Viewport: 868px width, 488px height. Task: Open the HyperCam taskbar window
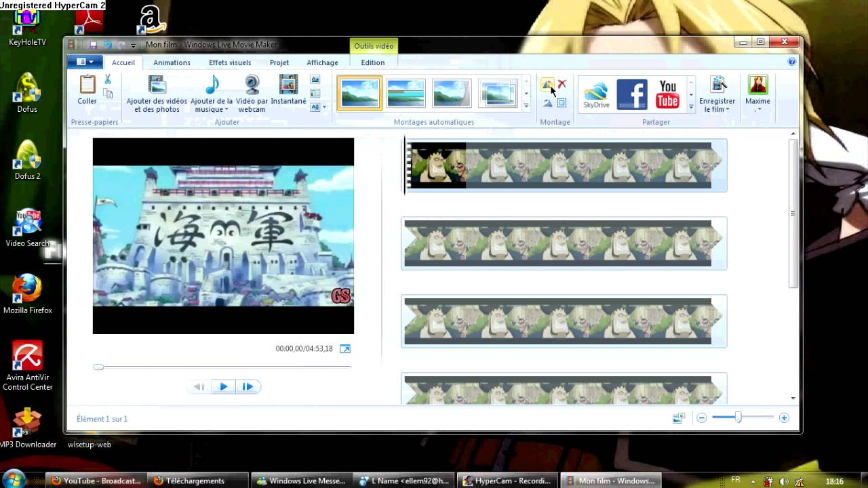(x=507, y=481)
